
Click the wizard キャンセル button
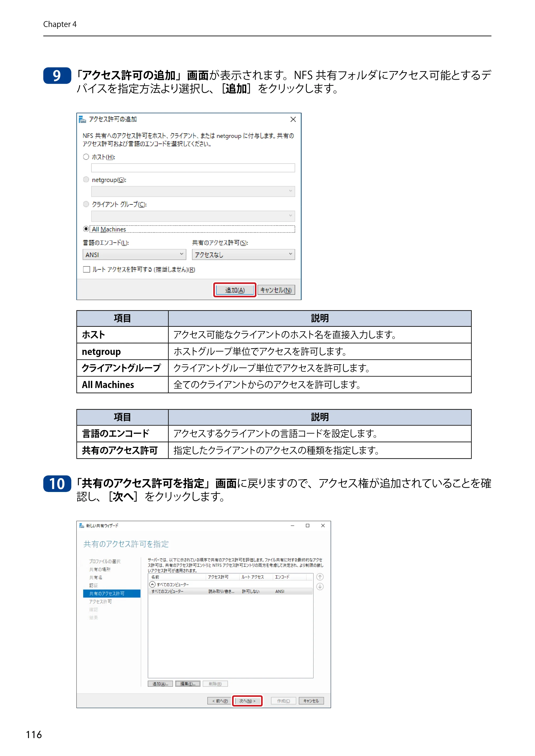311,701
